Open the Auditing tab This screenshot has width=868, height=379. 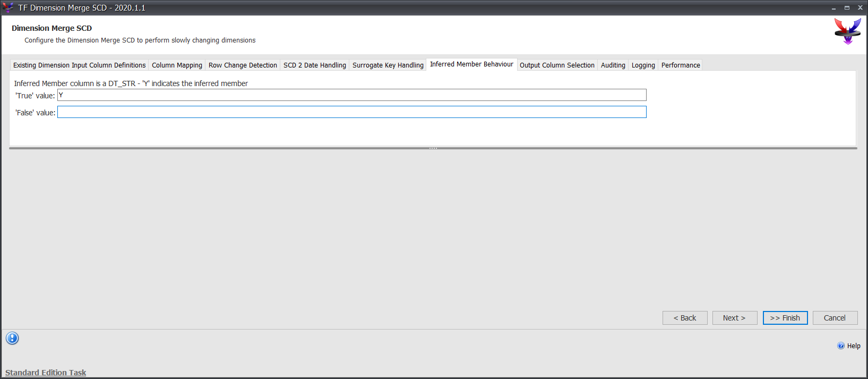pyautogui.click(x=613, y=65)
